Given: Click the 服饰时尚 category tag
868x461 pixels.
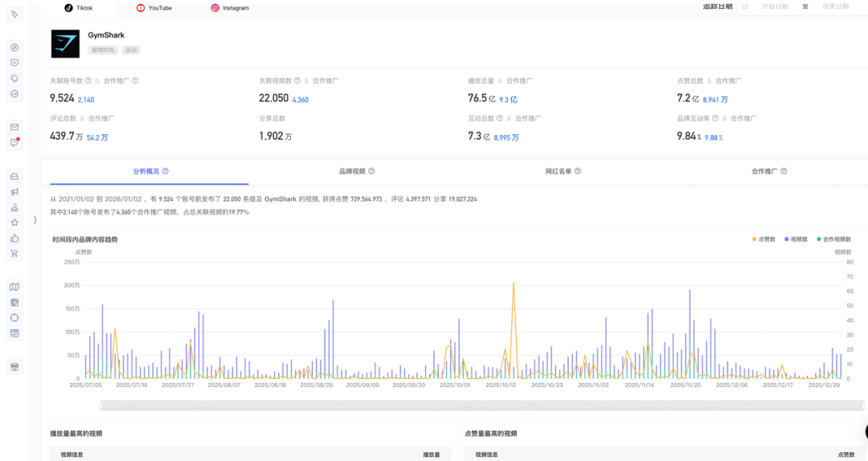Looking at the screenshot, I should [103, 50].
